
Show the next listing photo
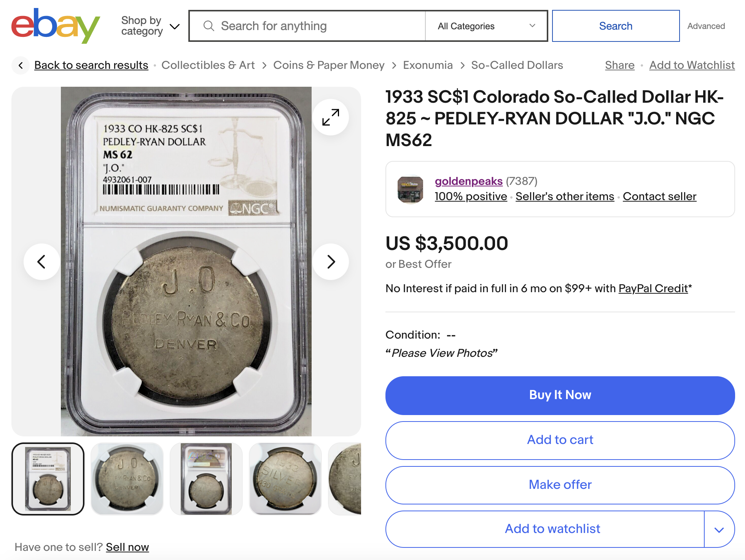[x=330, y=262]
